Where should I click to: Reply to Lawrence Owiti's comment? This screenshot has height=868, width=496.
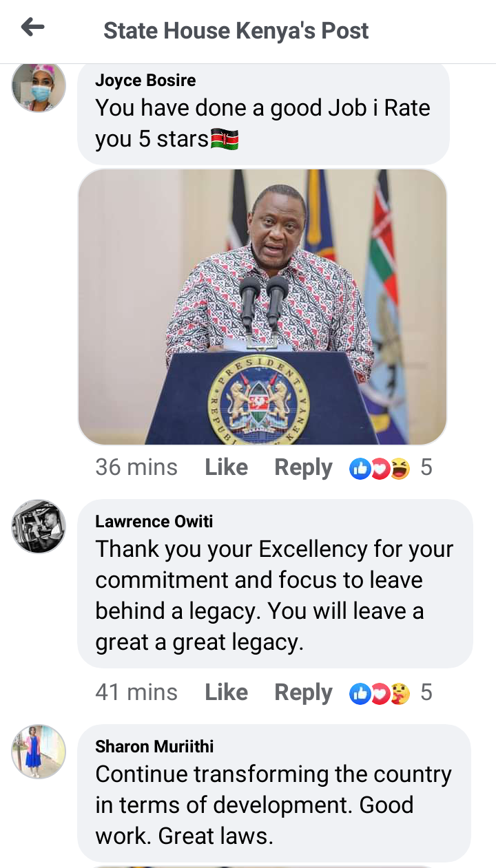tap(303, 693)
